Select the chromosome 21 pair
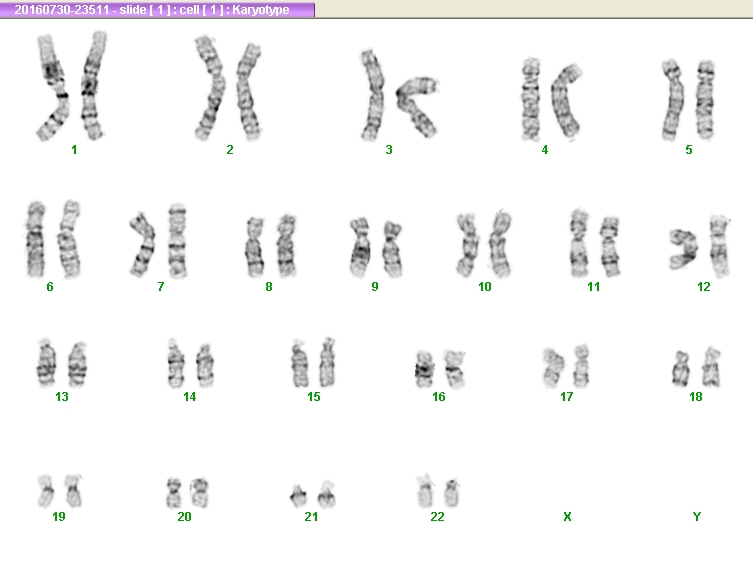 pyautogui.click(x=313, y=494)
